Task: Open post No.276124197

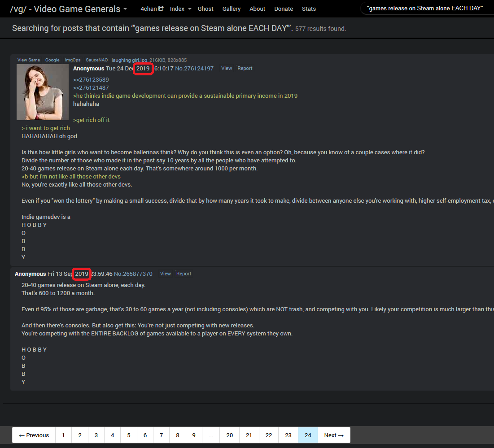Action: coord(194,68)
